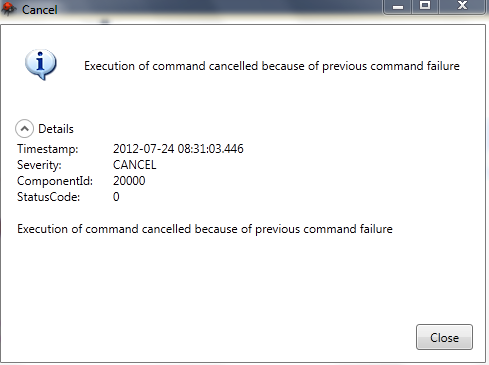Image resolution: width=489 pixels, height=365 pixels.
Task: Click the Details label text
Action: click(56, 129)
